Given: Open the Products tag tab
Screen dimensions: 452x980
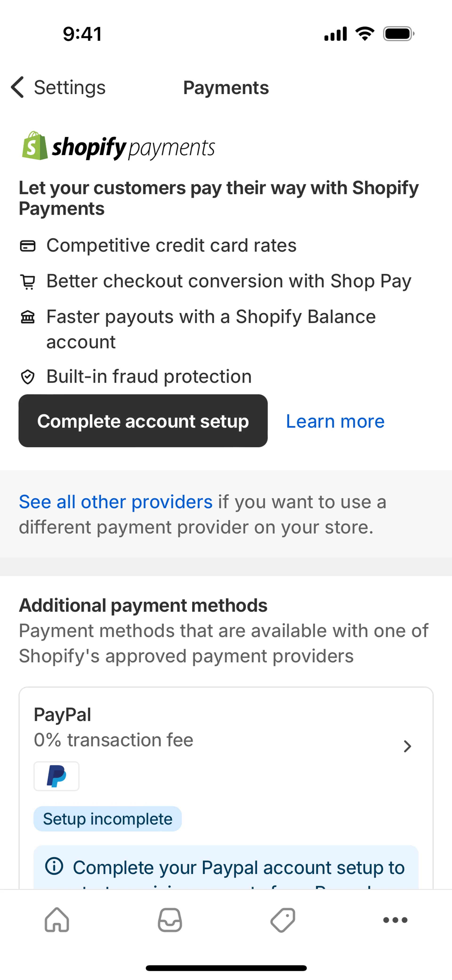Looking at the screenshot, I should click(x=283, y=920).
